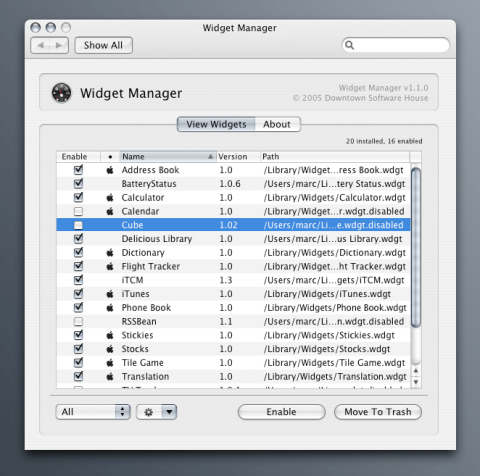Image resolution: width=480 pixels, height=476 pixels.
Task: Click the magnifying glass in search field
Action: tap(349, 45)
